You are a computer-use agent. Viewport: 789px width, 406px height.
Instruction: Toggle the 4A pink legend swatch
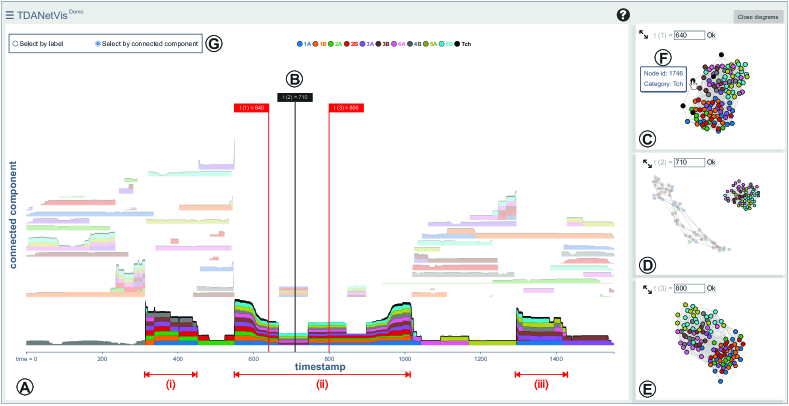click(394, 44)
